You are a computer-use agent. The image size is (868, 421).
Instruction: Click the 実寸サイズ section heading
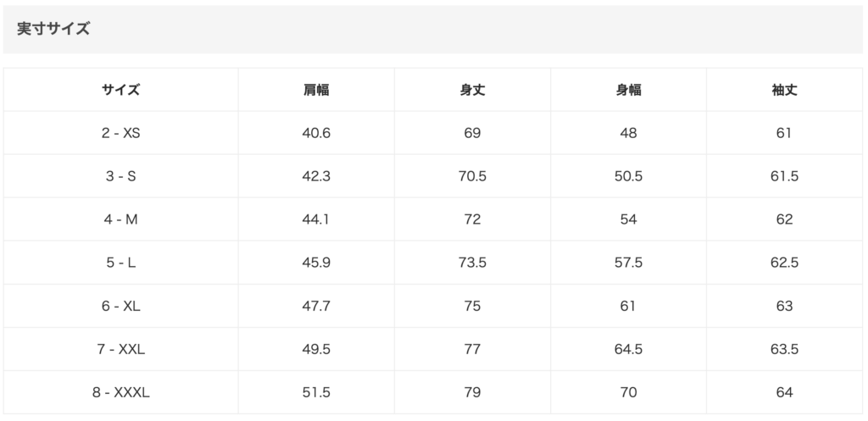(53, 29)
